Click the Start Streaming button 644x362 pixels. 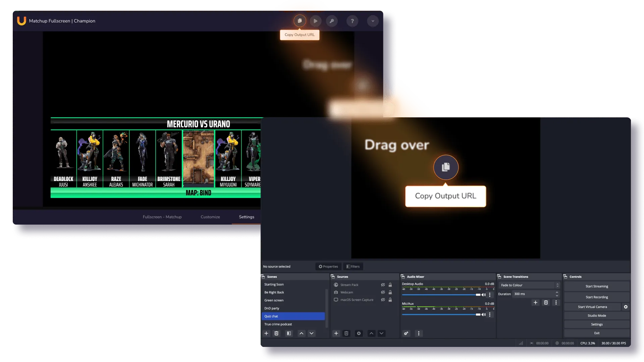(x=597, y=286)
